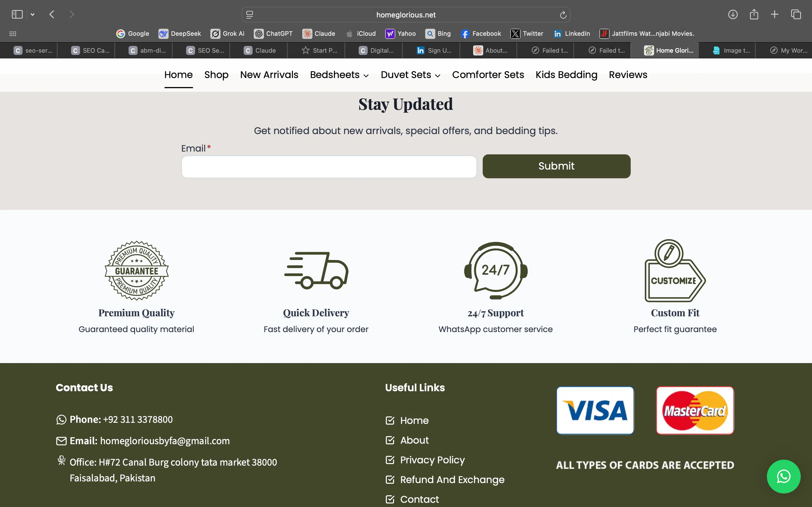The height and width of the screenshot is (507, 812).
Task: Show tab overview icon
Action: point(796,14)
